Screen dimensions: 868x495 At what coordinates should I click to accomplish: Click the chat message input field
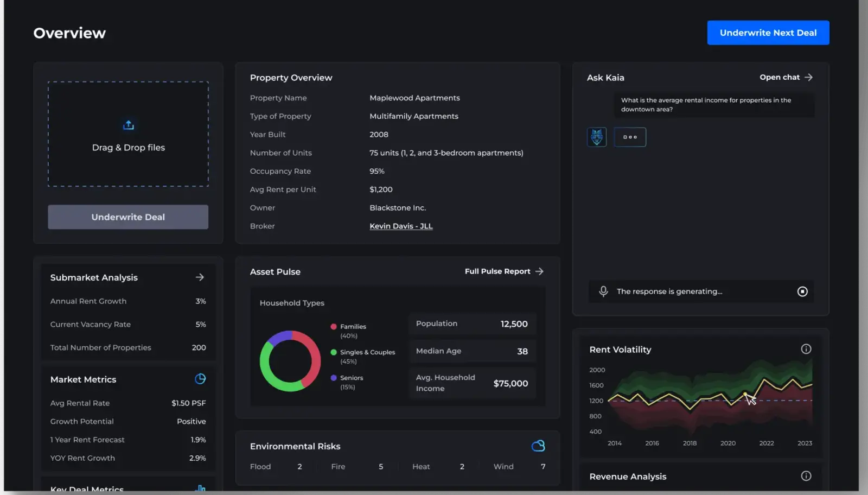point(700,291)
